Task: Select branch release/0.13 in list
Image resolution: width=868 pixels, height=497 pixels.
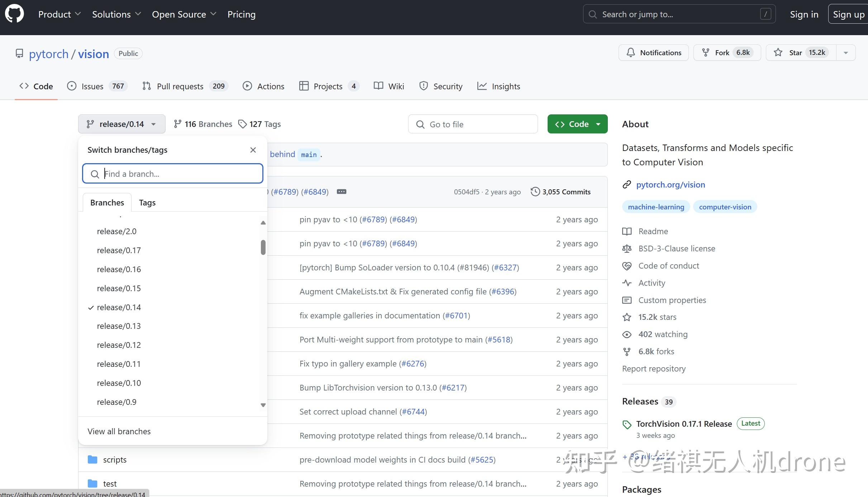Action: pyautogui.click(x=119, y=326)
